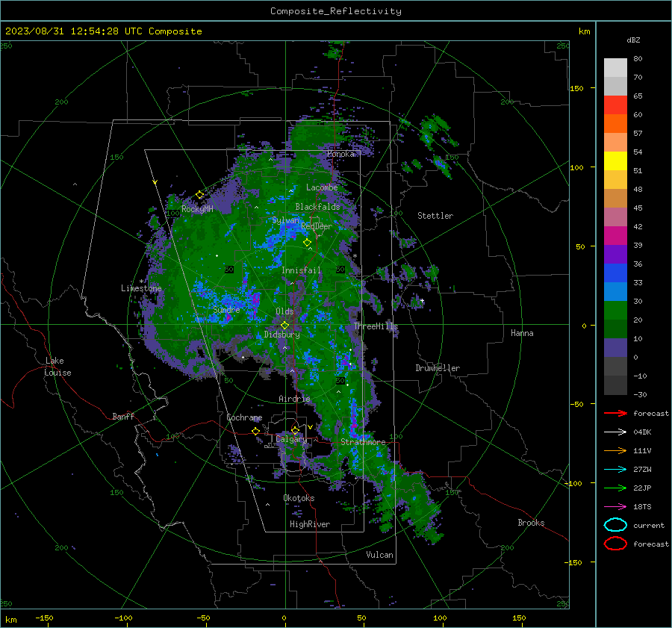Click the Brooks map label
The width and height of the screenshot is (672, 628).
point(531,523)
